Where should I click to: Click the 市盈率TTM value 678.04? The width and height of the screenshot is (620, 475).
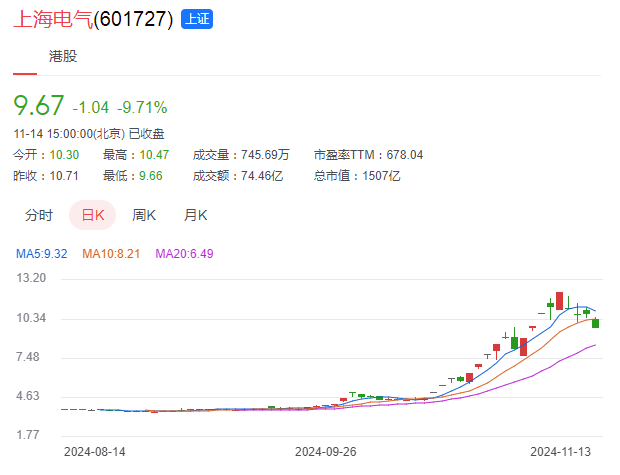point(405,155)
